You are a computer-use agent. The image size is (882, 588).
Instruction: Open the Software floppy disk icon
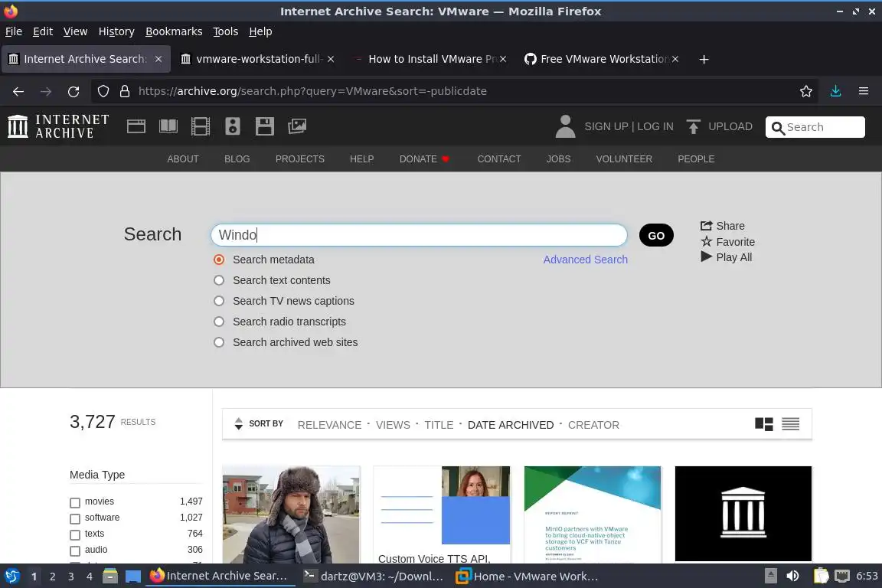264,126
